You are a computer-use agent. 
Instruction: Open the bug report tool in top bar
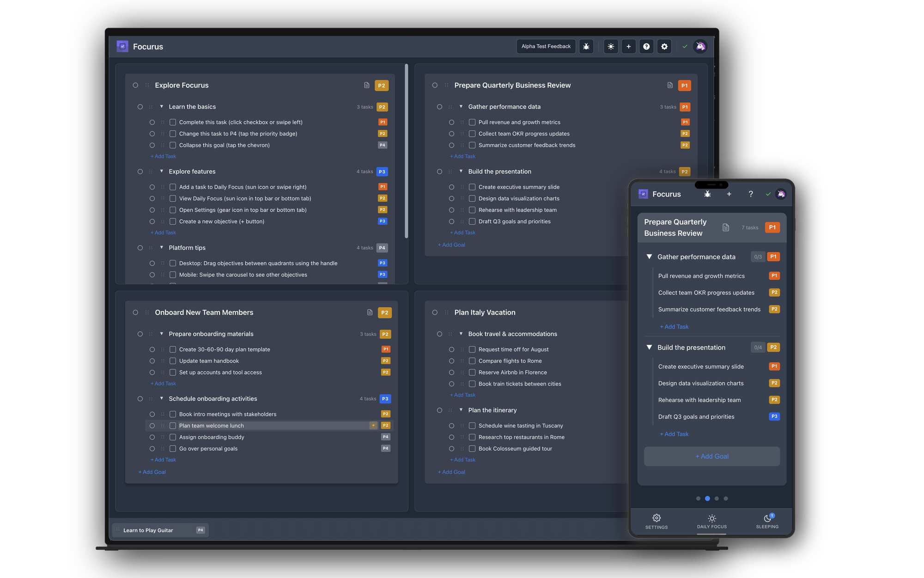(x=586, y=46)
